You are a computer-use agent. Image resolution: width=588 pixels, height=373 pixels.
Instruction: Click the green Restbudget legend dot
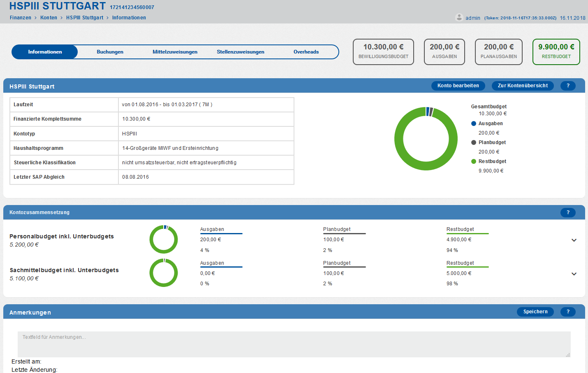click(x=474, y=161)
